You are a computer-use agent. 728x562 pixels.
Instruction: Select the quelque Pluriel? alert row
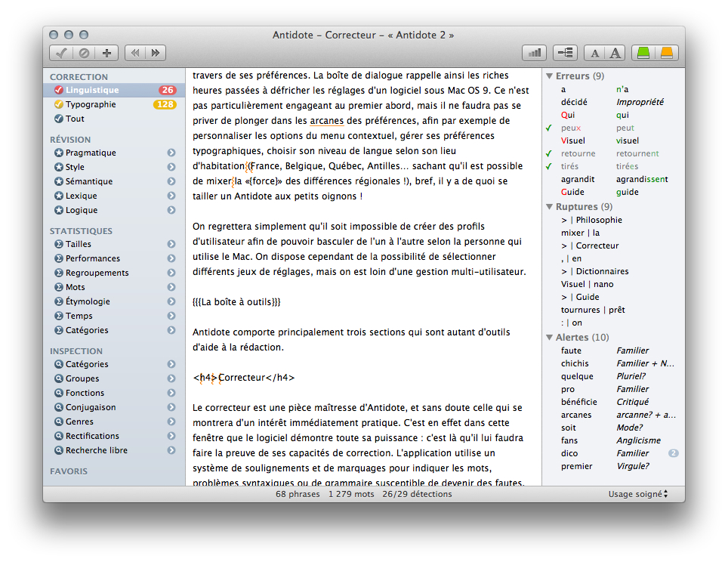(x=614, y=377)
